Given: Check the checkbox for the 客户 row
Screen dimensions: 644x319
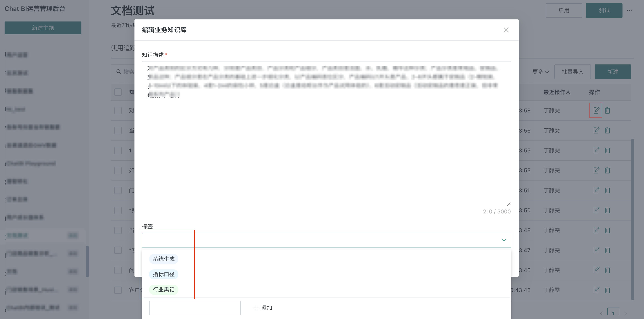Looking at the screenshot, I should pos(118,290).
